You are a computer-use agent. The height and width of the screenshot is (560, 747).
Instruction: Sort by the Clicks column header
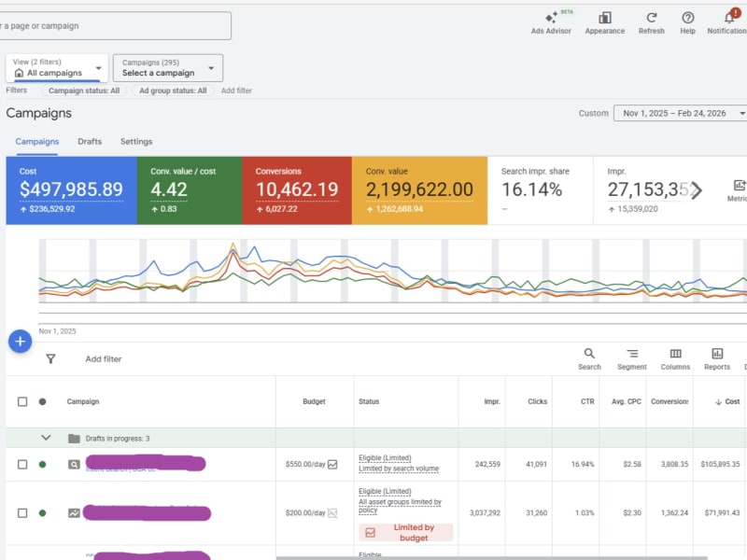pos(538,401)
